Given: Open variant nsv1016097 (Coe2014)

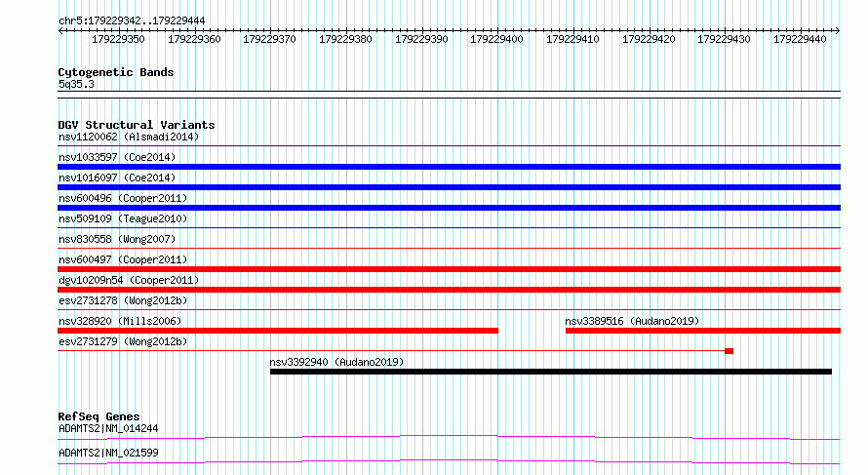Looking at the screenshot, I should click(x=117, y=178).
